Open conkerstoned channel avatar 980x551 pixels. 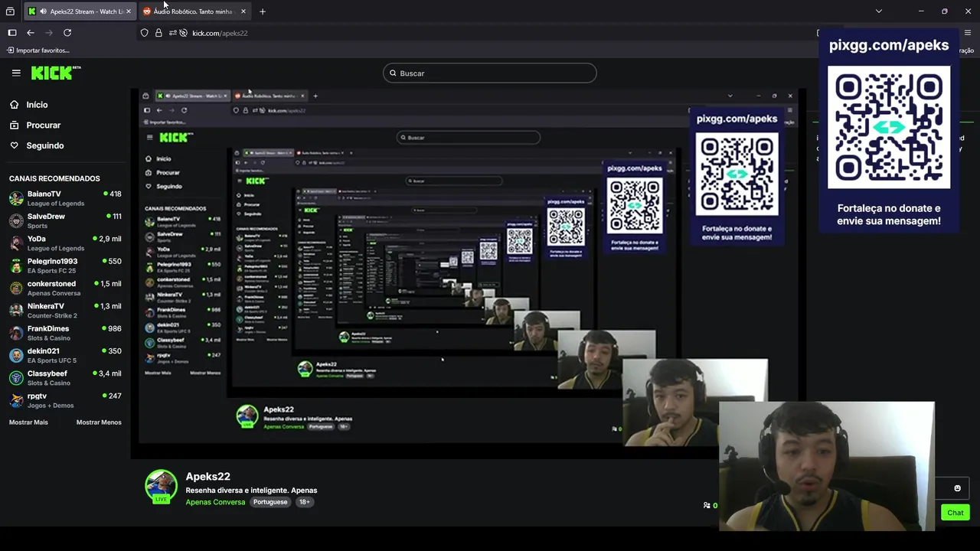pos(16,289)
